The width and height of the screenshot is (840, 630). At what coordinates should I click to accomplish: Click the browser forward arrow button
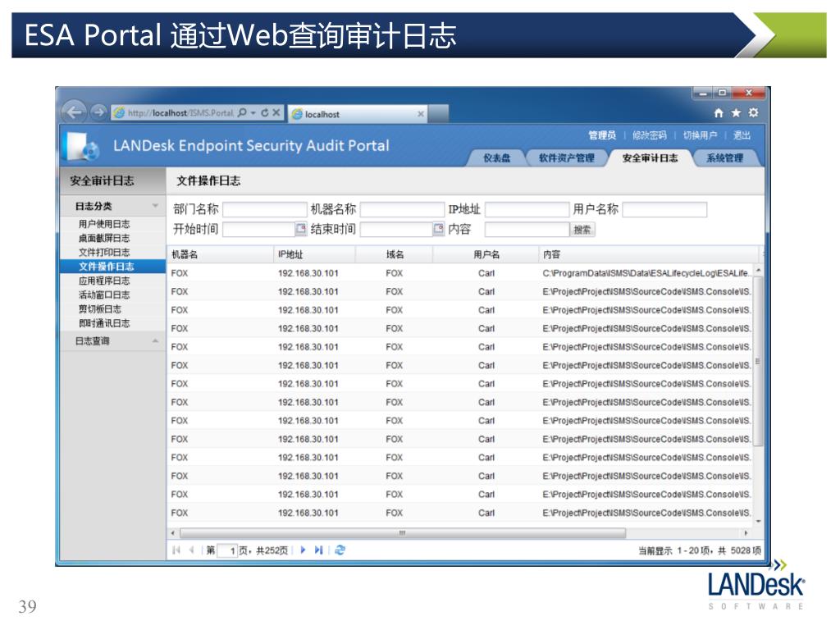[x=98, y=112]
